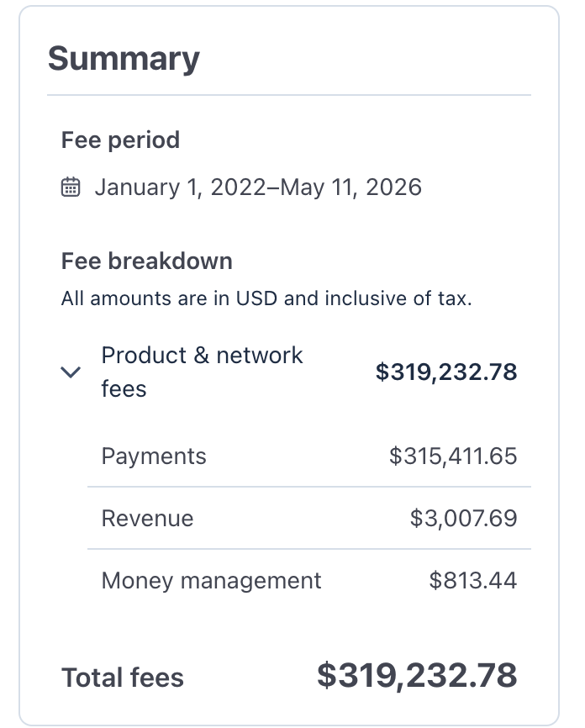585x728 pixels.
Task: Click the bold total $319,232.78 amount
Action: 417,676
